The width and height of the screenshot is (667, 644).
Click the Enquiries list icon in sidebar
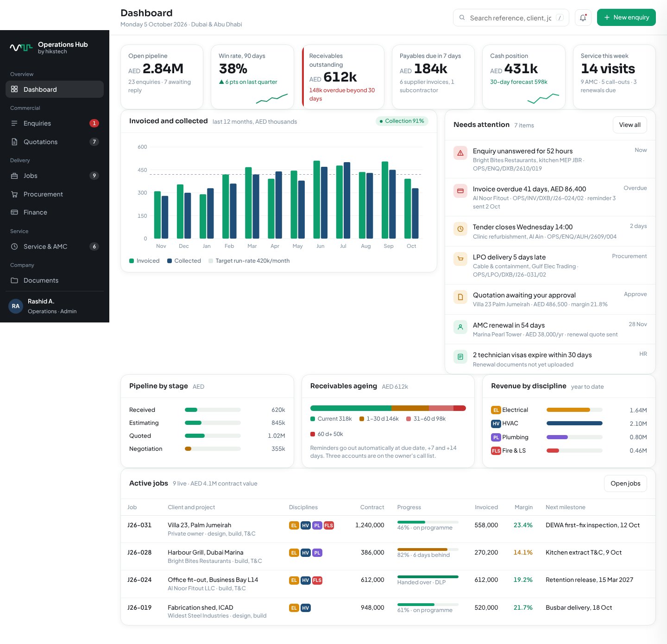click(x=14, y=123)
